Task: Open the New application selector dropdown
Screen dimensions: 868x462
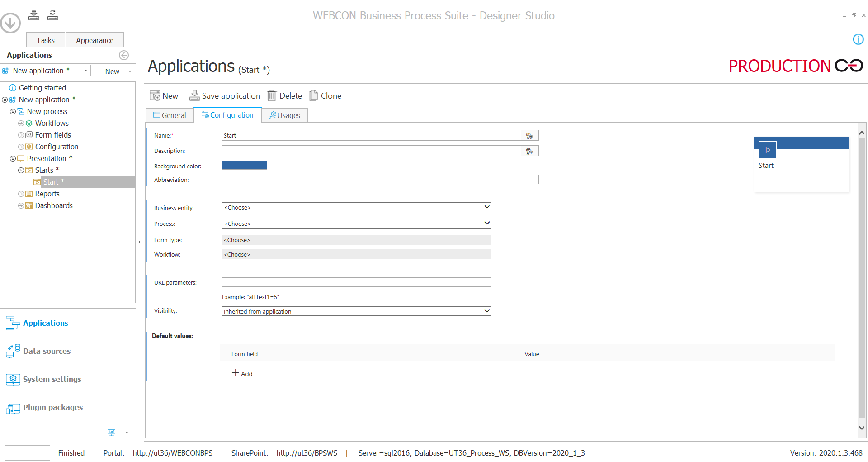Action: pos(85,71)
